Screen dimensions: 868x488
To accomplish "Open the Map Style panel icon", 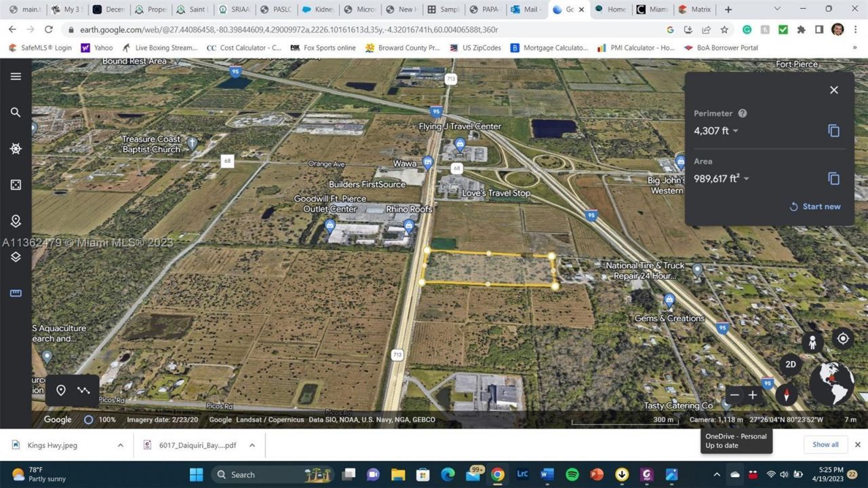I will [15, 257].
